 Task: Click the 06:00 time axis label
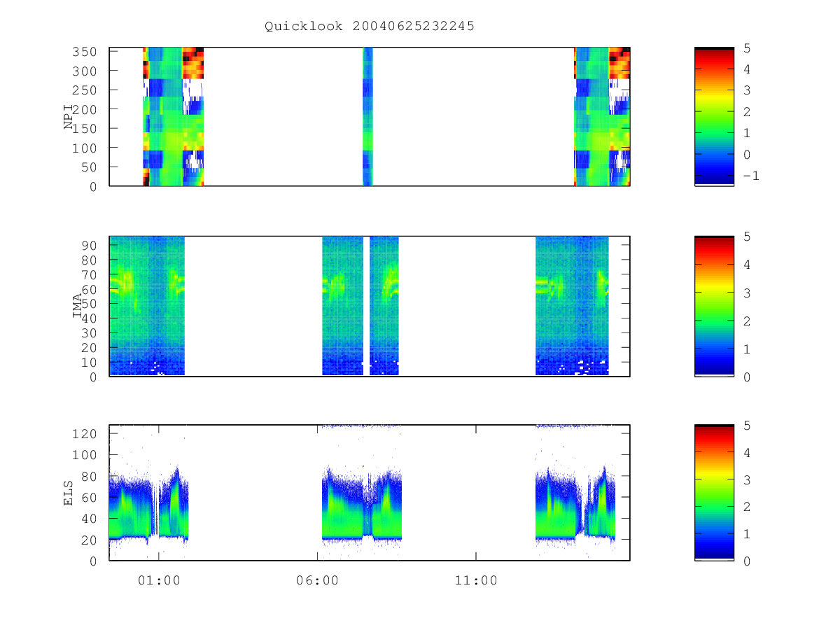click(317, 580)
